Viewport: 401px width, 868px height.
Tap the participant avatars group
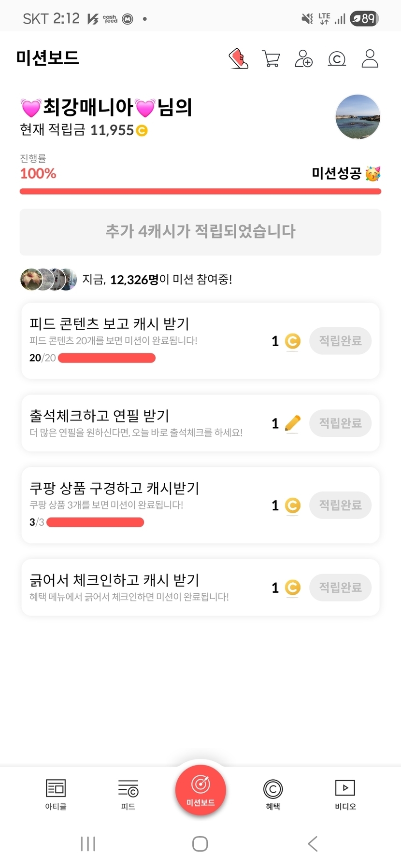point(48,280)
